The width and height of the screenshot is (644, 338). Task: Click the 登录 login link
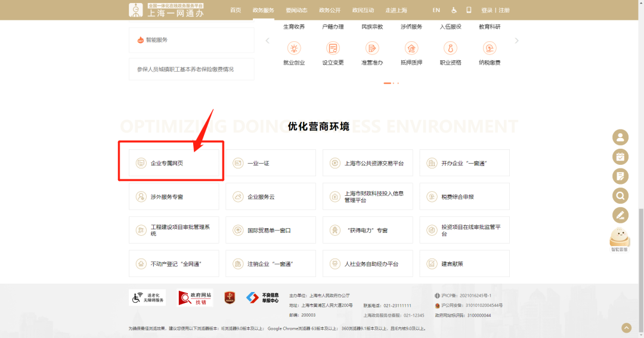(487, 10)
